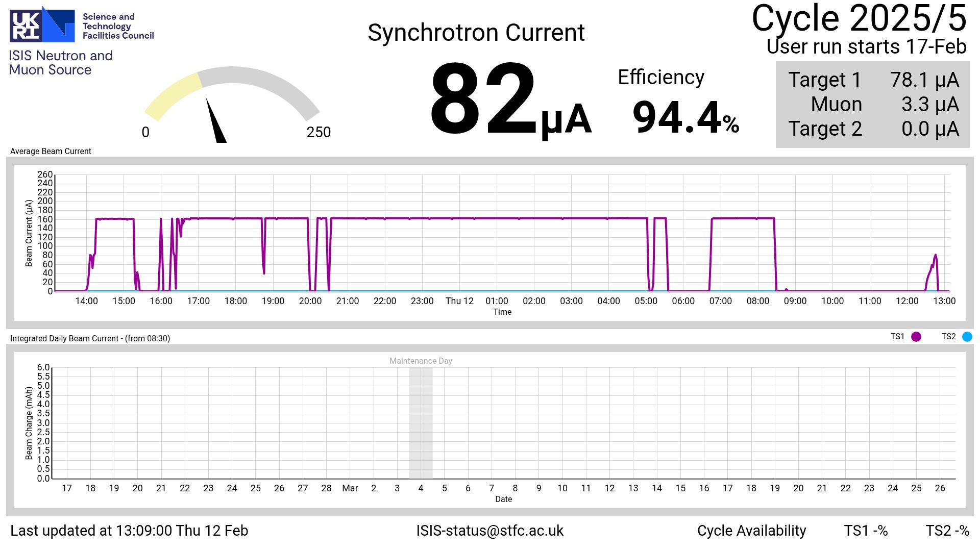Screen dimensions: 980x551
Task: Click the shaded Maintenance Day column
Action: 421,422
